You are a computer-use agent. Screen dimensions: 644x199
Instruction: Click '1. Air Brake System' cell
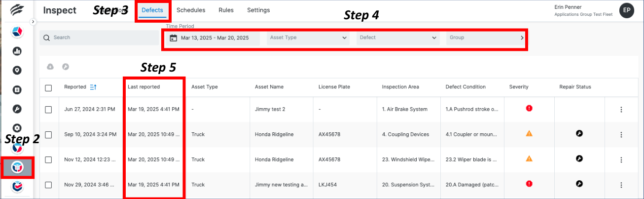tap(405, 109)
